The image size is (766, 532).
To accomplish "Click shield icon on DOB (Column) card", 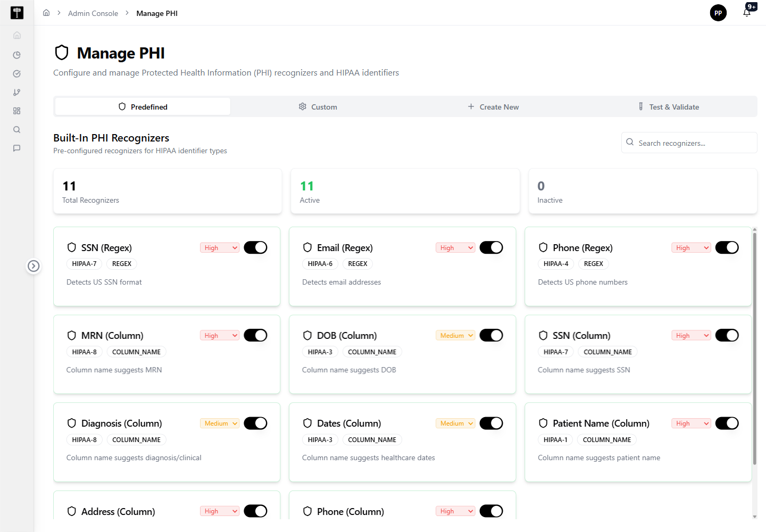I will (307, 335).
